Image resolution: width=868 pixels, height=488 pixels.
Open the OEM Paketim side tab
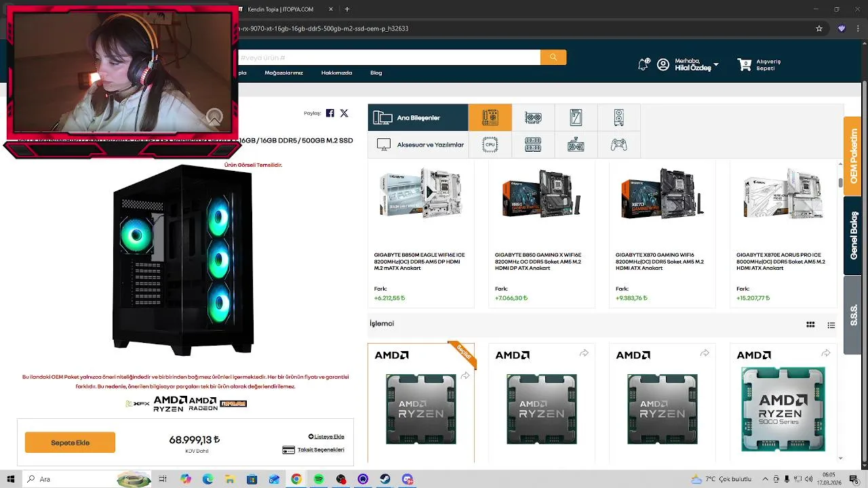click(852, 157)
